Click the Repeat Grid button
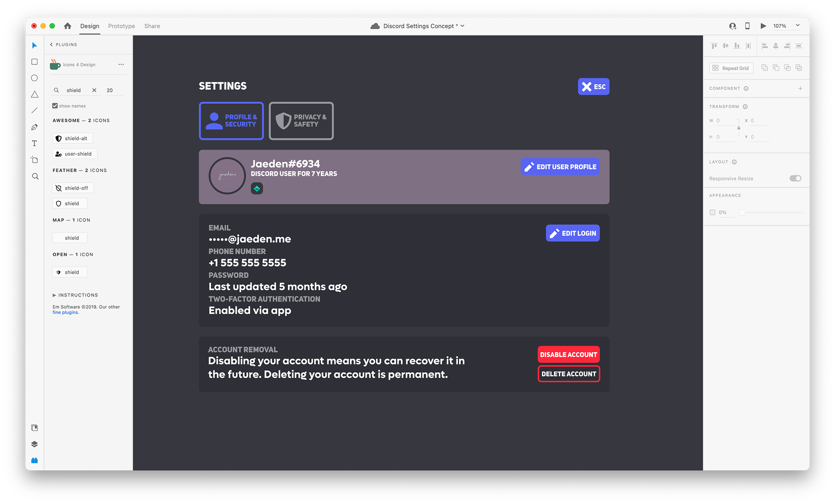Image resolution: width=835 pixels, height=504 pixels. click(x=731, y=68)
